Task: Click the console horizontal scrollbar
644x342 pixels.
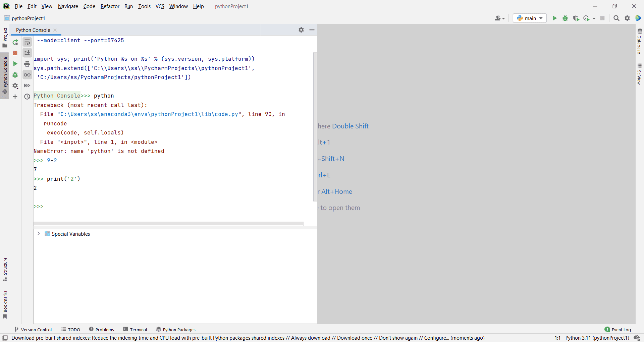Action: [x=168, y=224]
